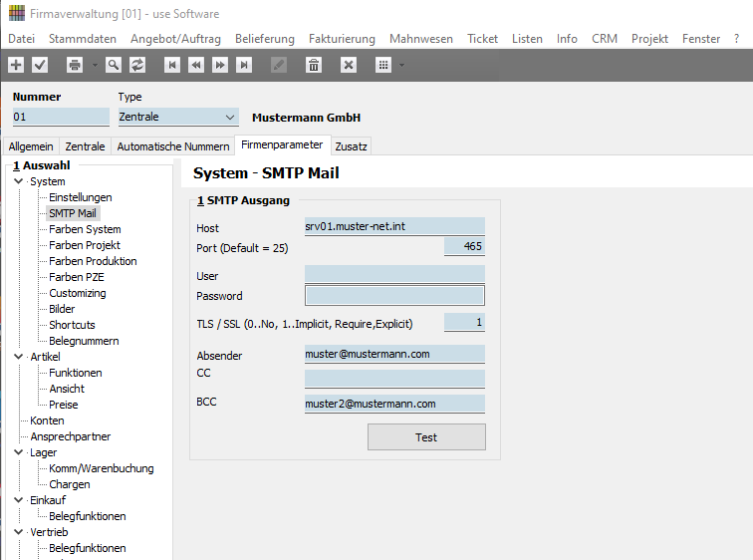Click the TLS / SSL value field
The height and width of the screenshot is (560, 753).
464,322
